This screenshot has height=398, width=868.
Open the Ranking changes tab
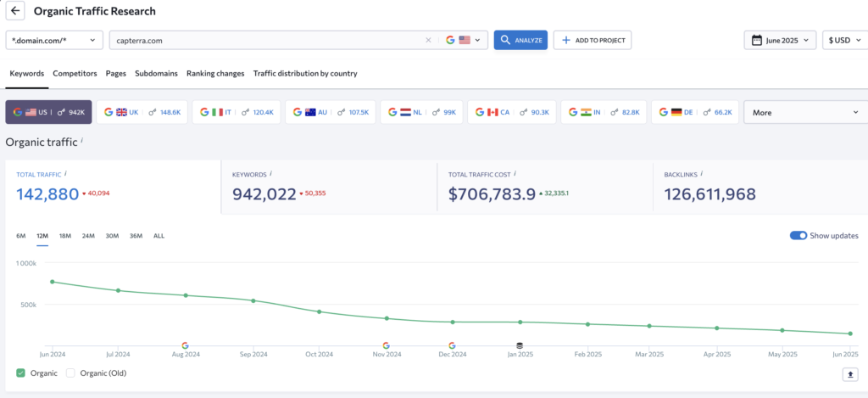coord(215,73)
